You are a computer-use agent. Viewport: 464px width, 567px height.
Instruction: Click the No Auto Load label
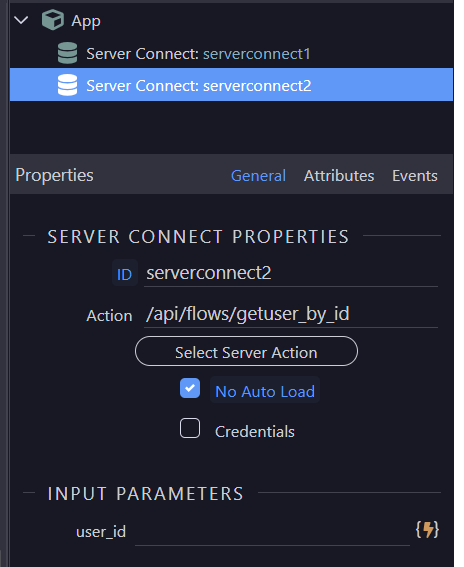click(x=265, y=391)
